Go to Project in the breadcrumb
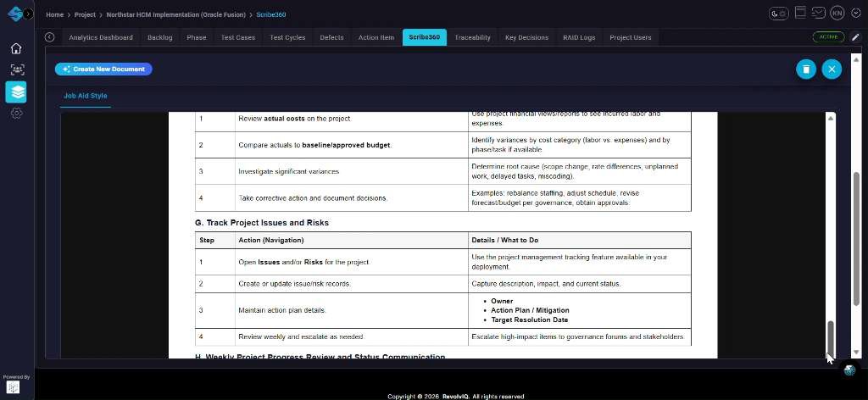The height and width of the screenshot is (400, 868). pos(85,14)
